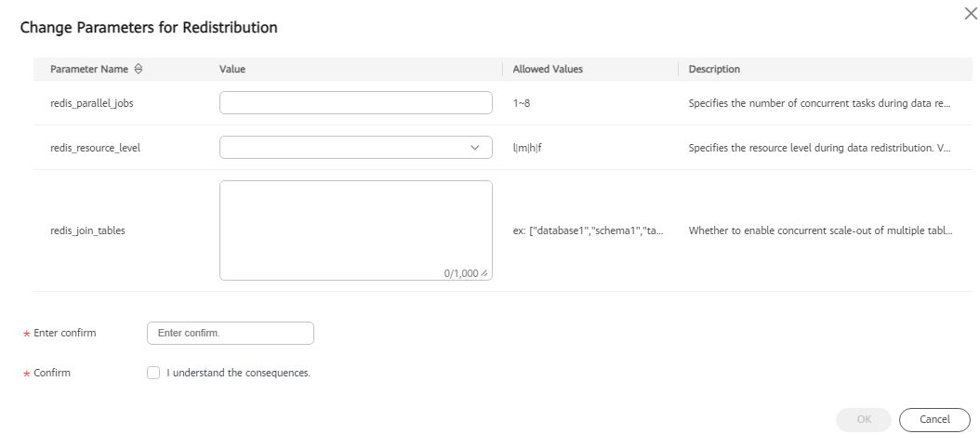Show full redis_resource_level description text

click(x=820, y=149)
